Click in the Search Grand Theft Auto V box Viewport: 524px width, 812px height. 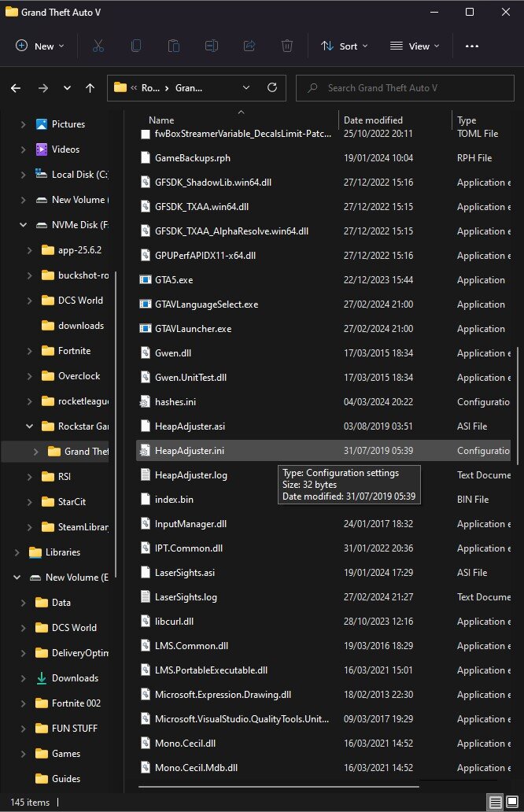pyautogui.click(x=405, y=88)
